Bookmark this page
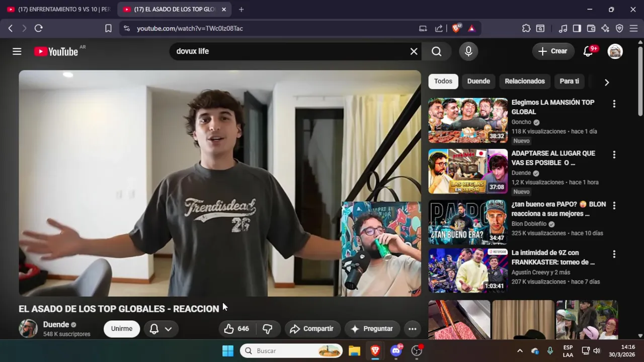The height and width of the screenshot is (362, 644). click(x=108, y=29)
